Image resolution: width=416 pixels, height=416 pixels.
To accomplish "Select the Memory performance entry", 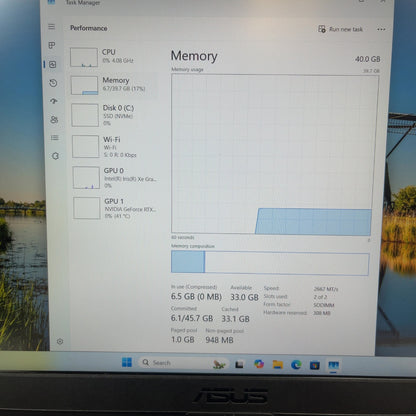I will click(113, 85).
